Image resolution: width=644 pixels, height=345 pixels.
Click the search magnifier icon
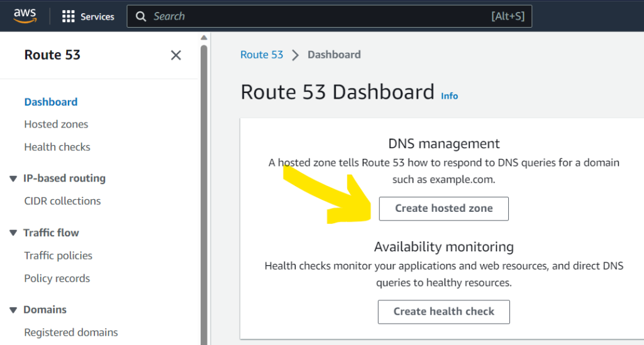[142, 16]
